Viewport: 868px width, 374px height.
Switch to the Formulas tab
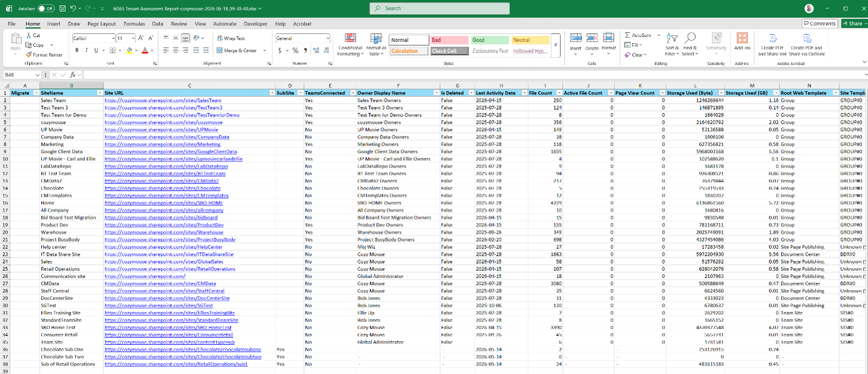pyautogui.click(x=134, y=24)
